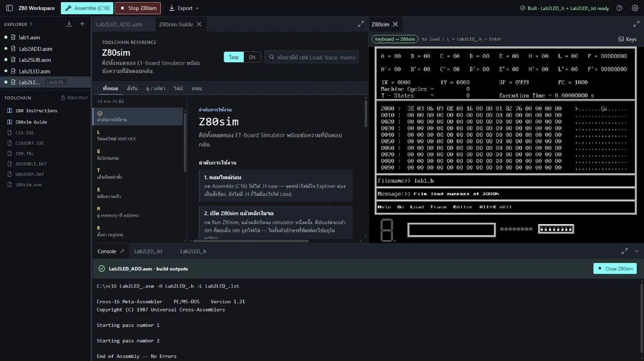Click the Close Z80sim button
This screenshot has height=361, width=644.
615,269
